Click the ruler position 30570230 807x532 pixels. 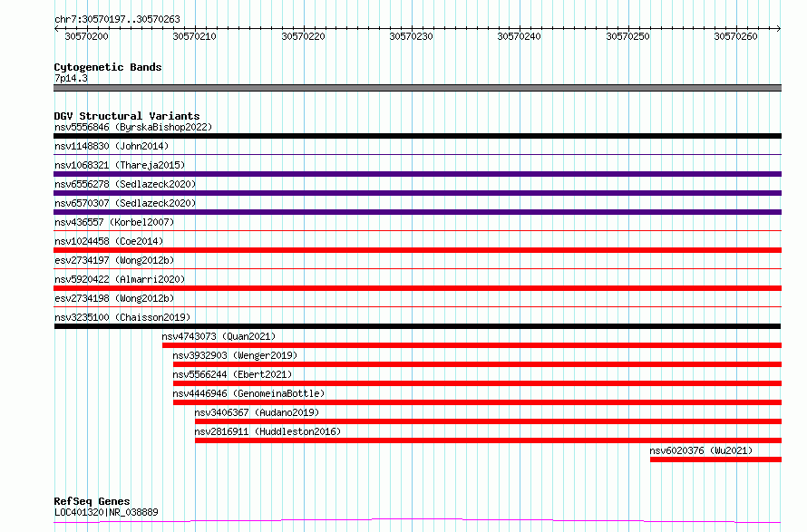[412, 36]
